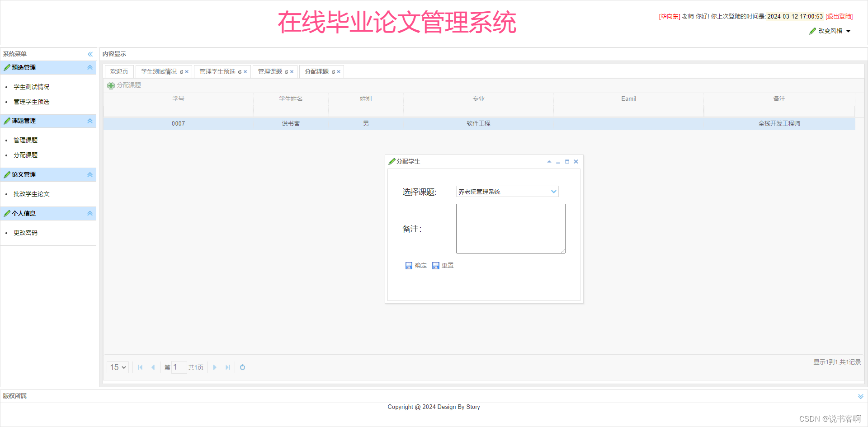The width and height of the screenshot is (868, 427).
Task: Close the 分配学生 dialog
Action: click(576, 162)
